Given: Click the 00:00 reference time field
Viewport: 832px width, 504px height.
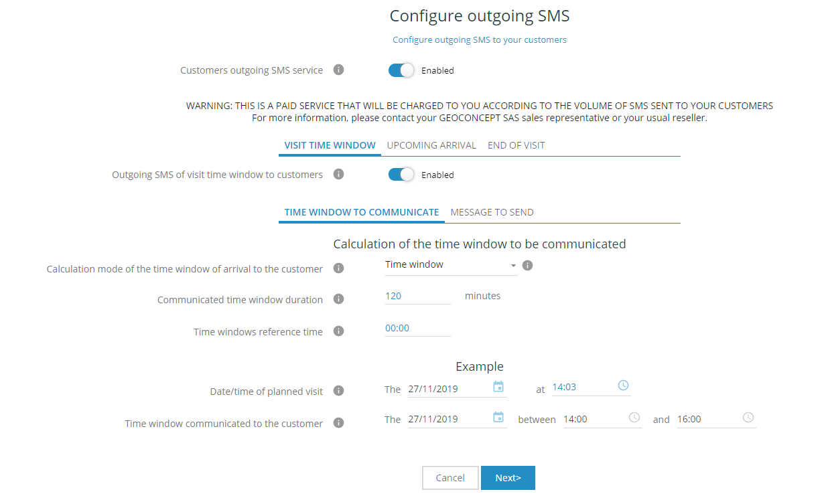Looking at the screenshot, I should [417, 328].
